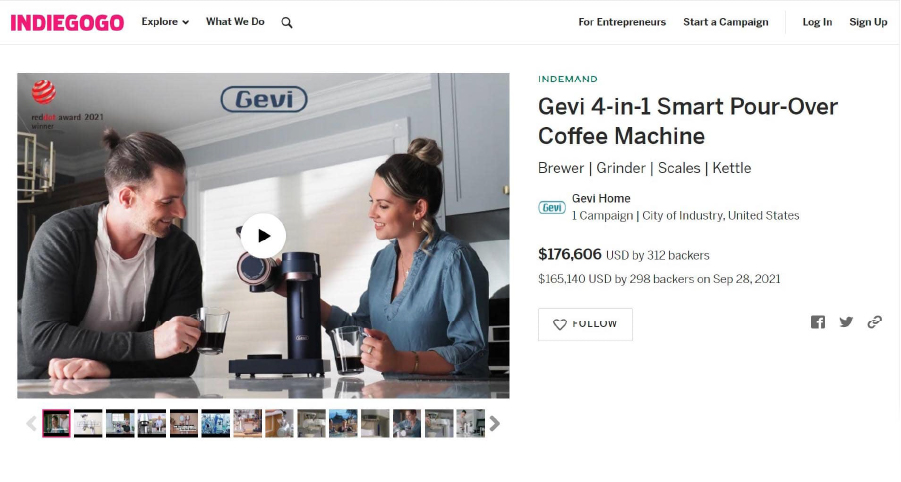Select the first highlighted gallery thumbnail
The image size is (901, 482).
56,423
